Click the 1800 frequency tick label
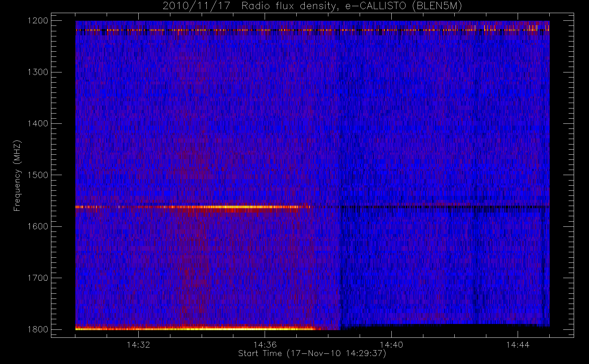This screenshot has height=364, width=589. [38, 329]
